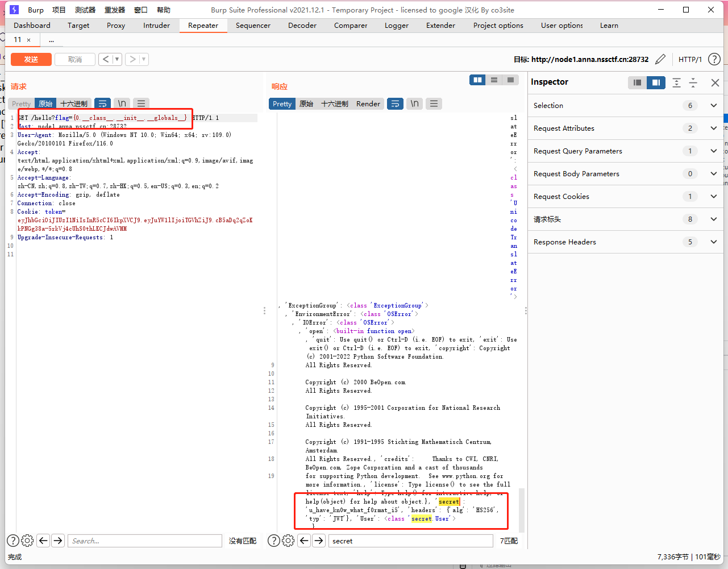Open the Project options tab

click(498, 26)
